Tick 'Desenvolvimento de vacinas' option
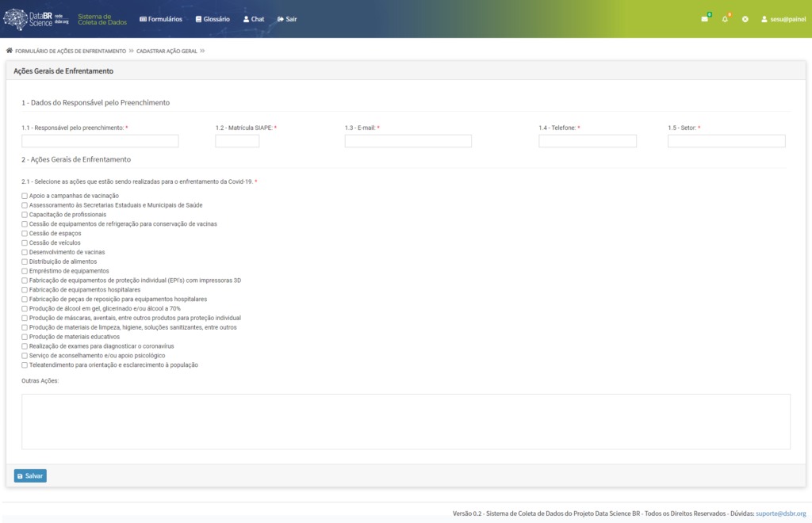 click(25, 252)
